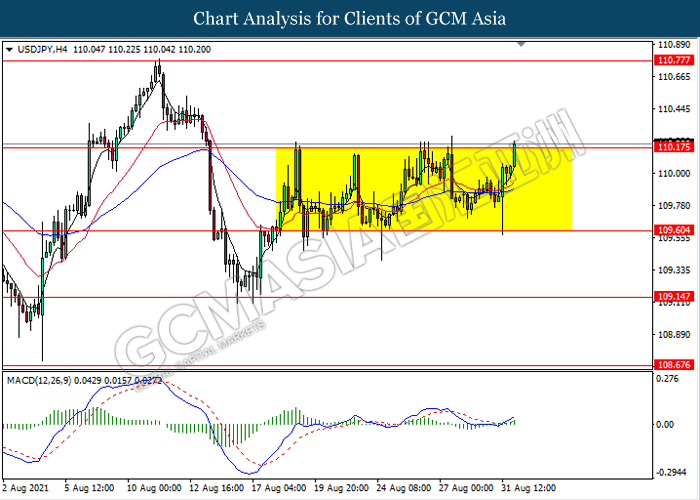The image size is (700, 500).
Task: Select the 108.676 price level label
Action: click(674, 365)
